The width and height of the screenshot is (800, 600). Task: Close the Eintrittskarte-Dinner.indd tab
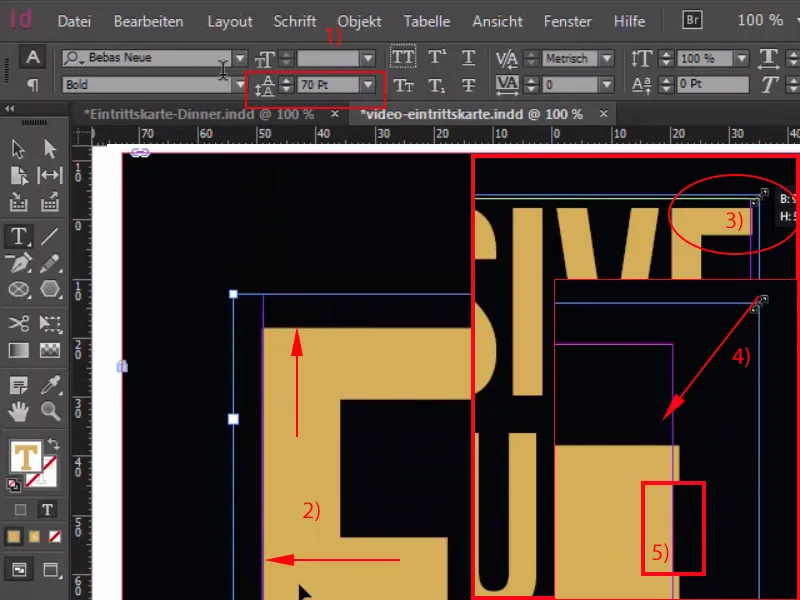click(x=335, y=114)
